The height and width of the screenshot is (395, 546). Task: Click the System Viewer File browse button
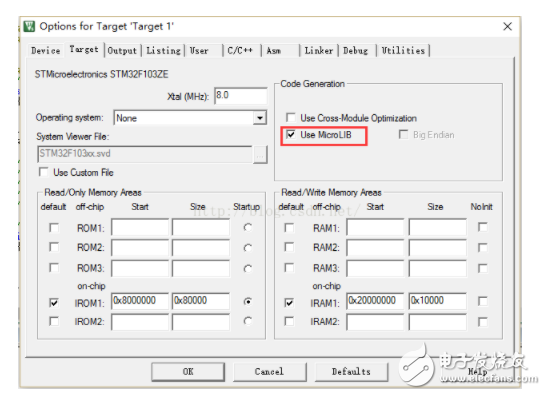coord(260,154)
